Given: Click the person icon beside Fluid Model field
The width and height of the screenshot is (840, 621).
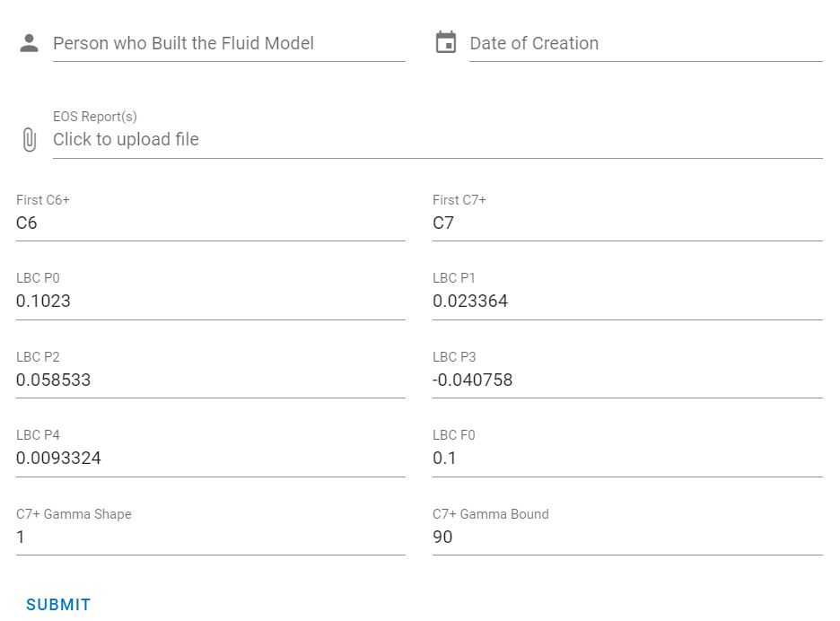Looking at the screenshot, I should click(x=29, y=43).
